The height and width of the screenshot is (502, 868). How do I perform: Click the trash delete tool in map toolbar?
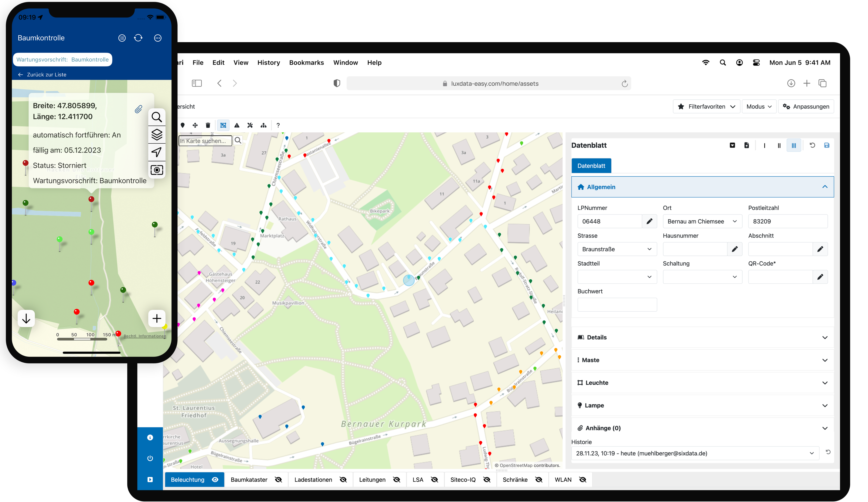[x=208, y=125]
